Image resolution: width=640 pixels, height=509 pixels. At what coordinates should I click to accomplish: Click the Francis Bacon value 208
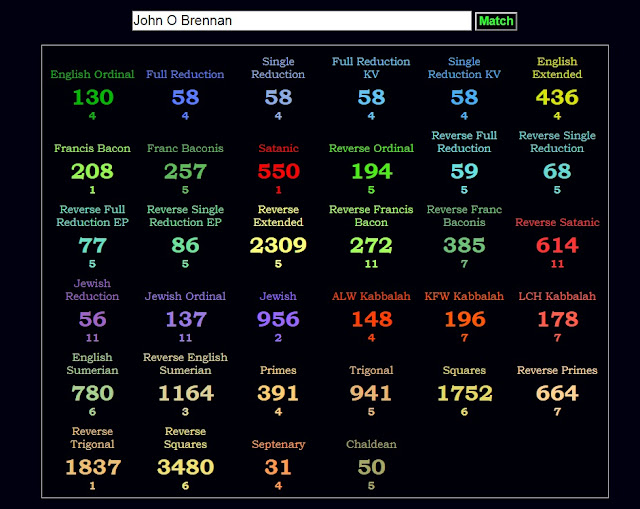(x=92, y=171)
